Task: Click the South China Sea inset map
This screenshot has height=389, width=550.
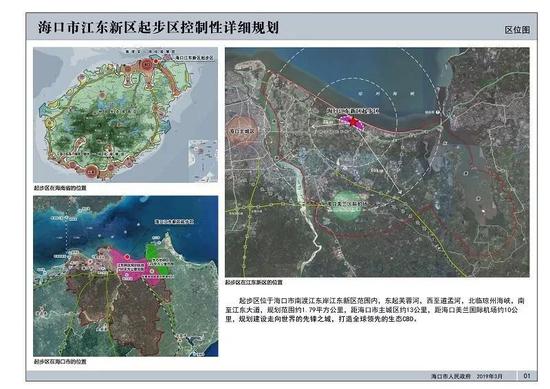Action: 203,160
